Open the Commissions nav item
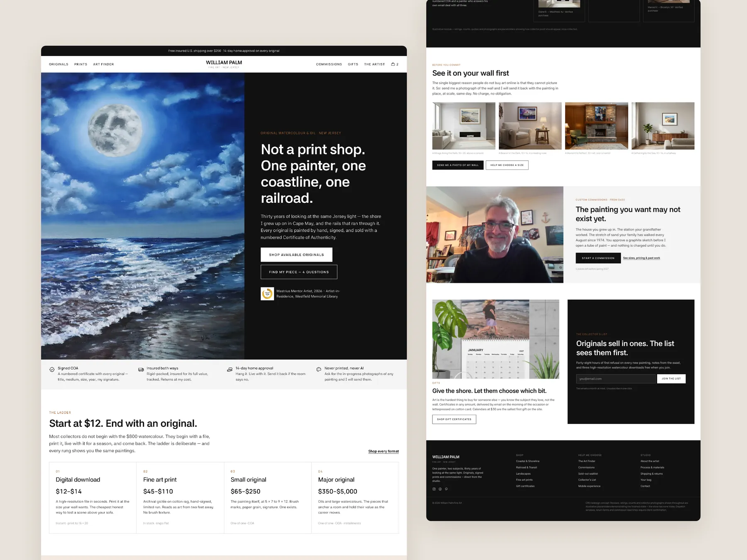 click(x=329, y=64)
